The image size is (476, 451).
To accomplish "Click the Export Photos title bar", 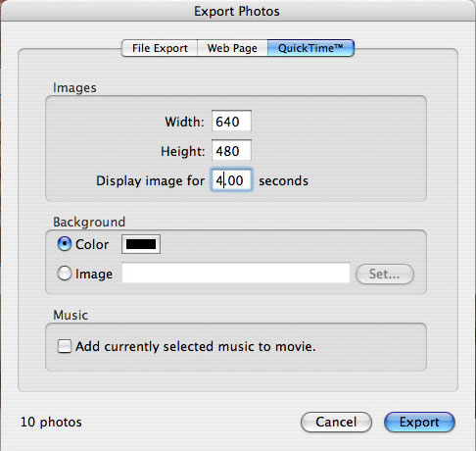I will click(237, 11).
